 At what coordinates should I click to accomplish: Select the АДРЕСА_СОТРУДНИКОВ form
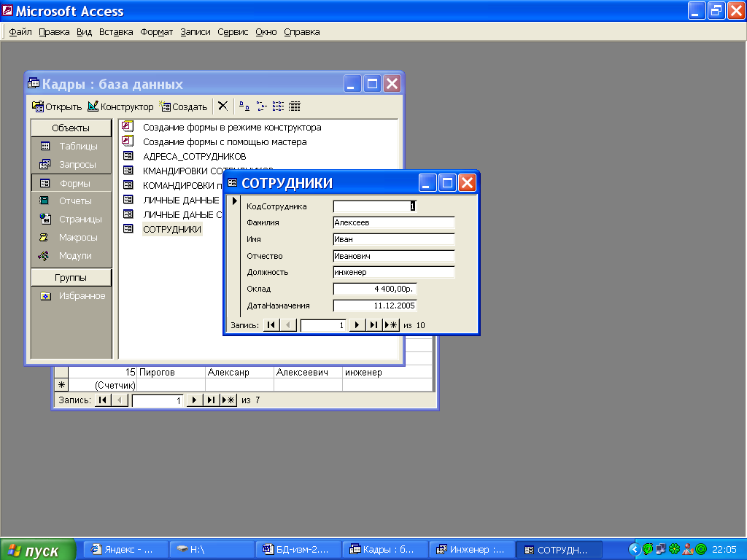[x=194, y=157]
